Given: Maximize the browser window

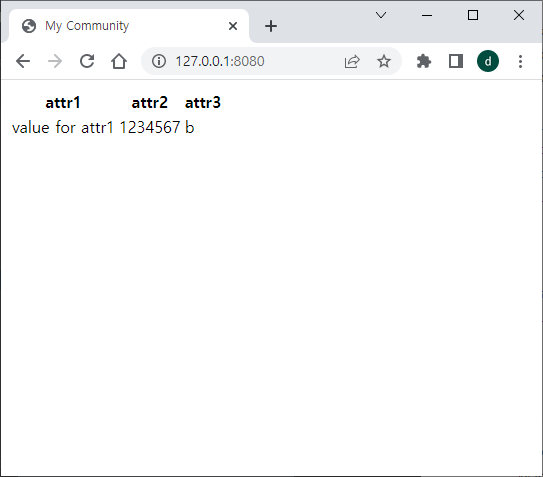Looking at the screenshot, I should pyautogui.click(x=473, y=15).
